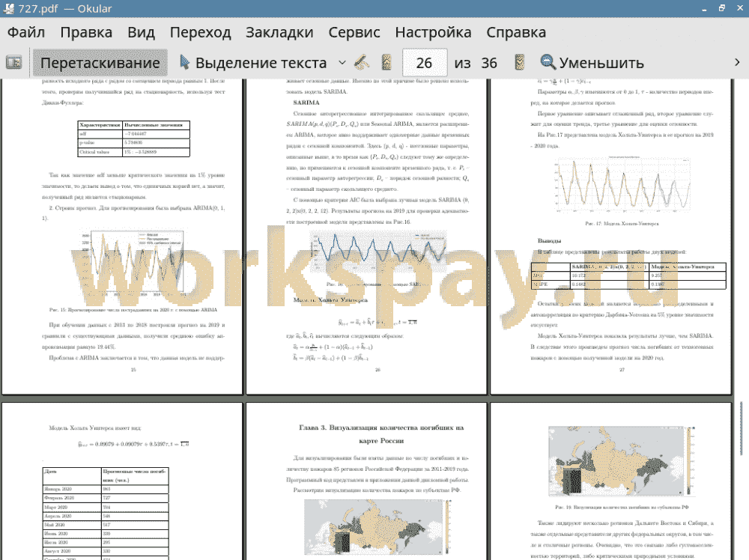Open the Файл menu
The height and width of the screenshot is (560, 749).
(x=26, y=32)
